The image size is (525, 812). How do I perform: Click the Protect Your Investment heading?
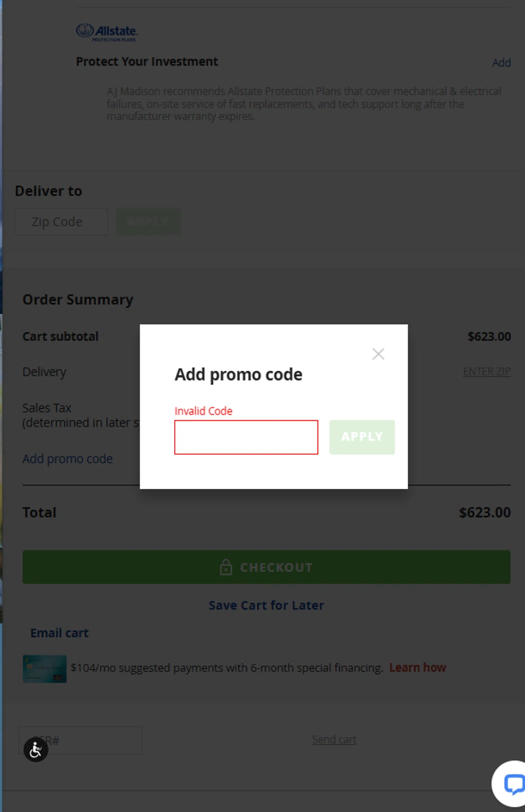[x=147, y=62]
